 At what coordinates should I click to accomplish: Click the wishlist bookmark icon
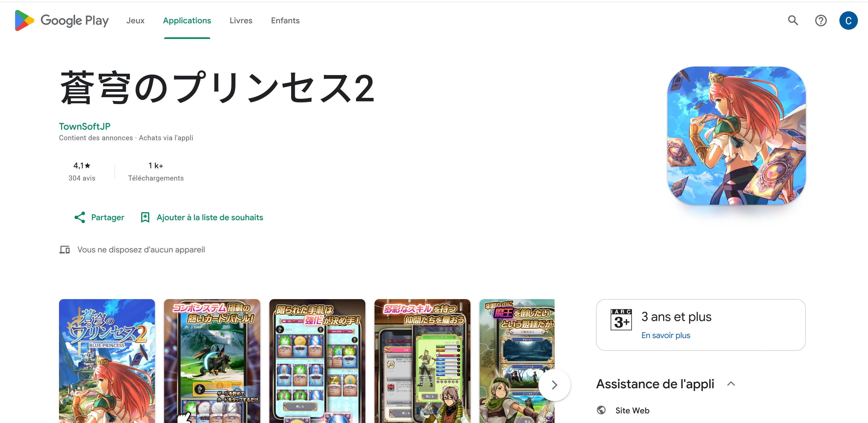click(x=145, y=217)
